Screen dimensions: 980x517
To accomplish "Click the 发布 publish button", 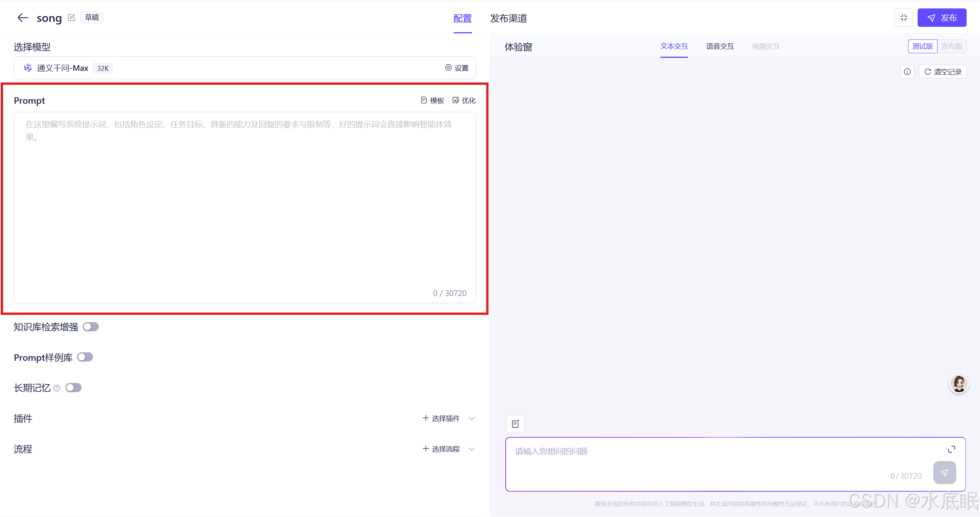I will tap(942, 18).
